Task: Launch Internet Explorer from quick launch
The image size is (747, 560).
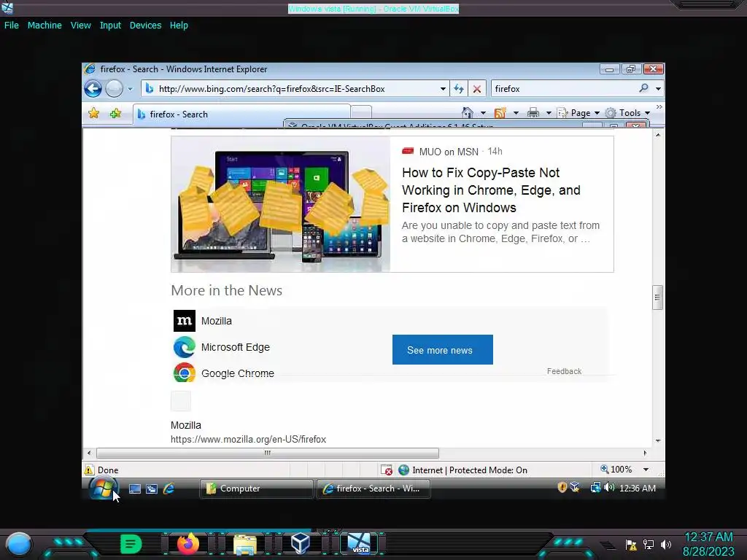Action: coord(169,489)
